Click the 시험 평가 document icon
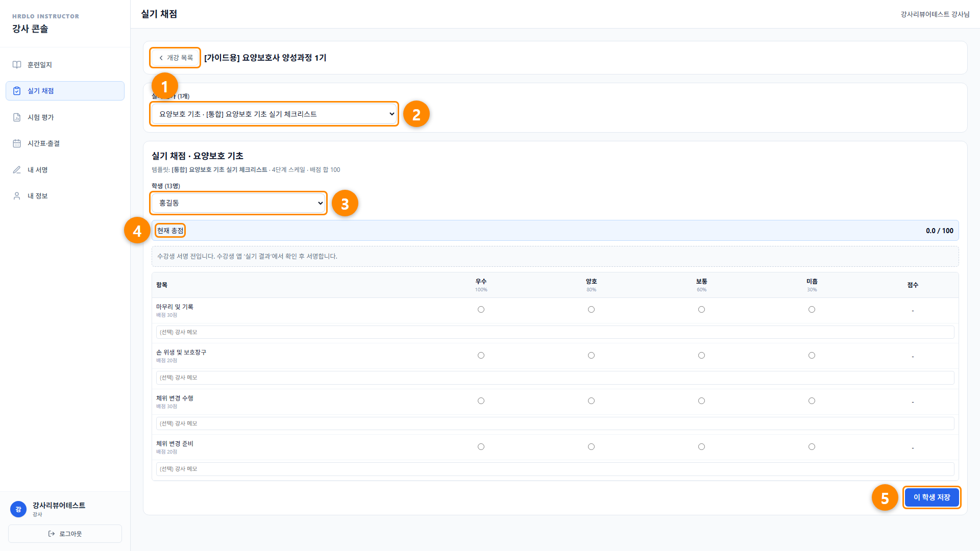Screen dimensions: 980x551 click(17, 117)
